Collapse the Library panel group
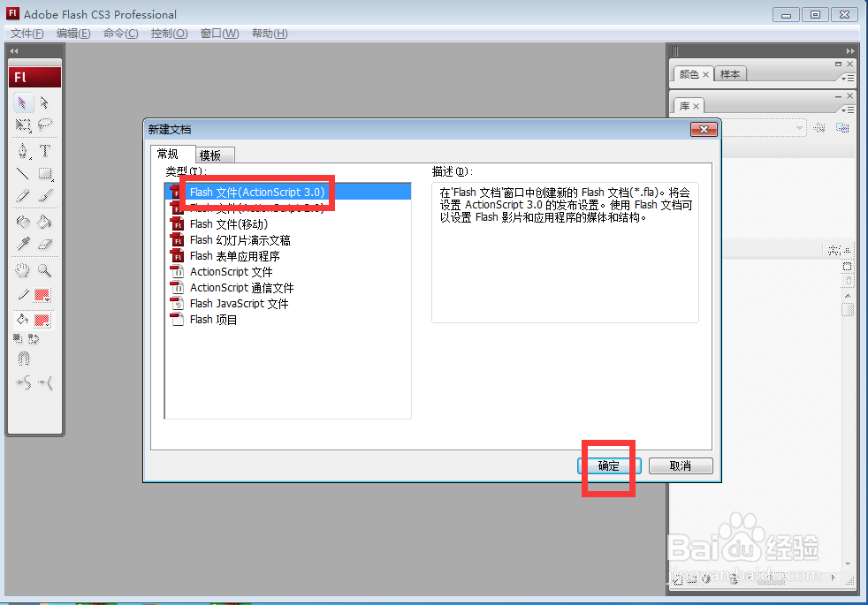Image resolution: width=868 pixels, height=605 pixels. point(838,96)
